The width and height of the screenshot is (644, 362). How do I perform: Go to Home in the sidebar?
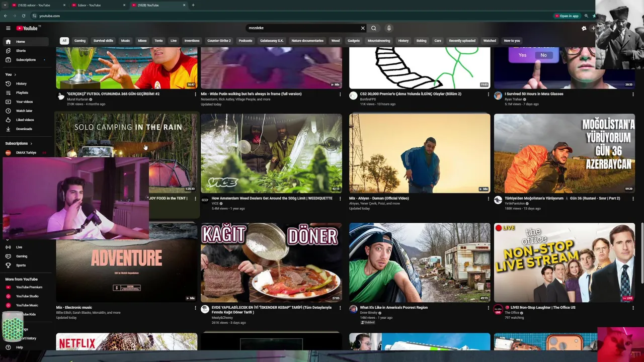[27, 42]
